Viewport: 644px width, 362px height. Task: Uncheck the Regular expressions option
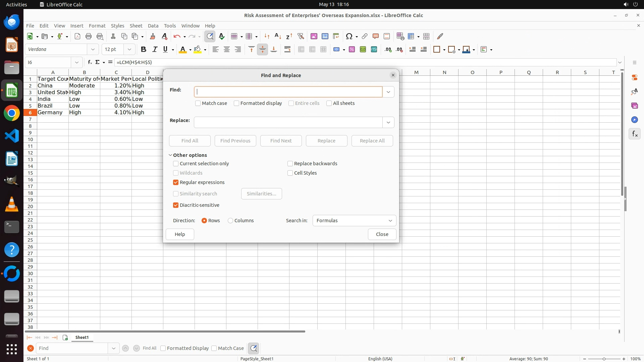[x=176, y=182]
